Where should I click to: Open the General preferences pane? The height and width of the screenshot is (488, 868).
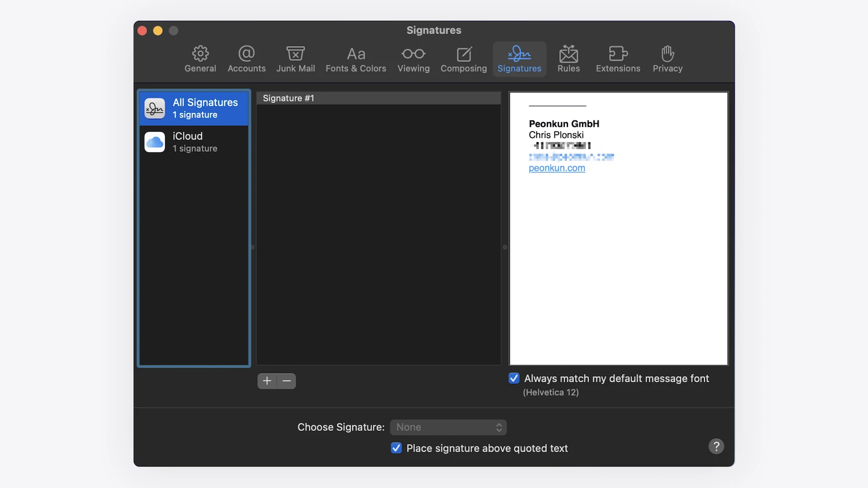200,59
